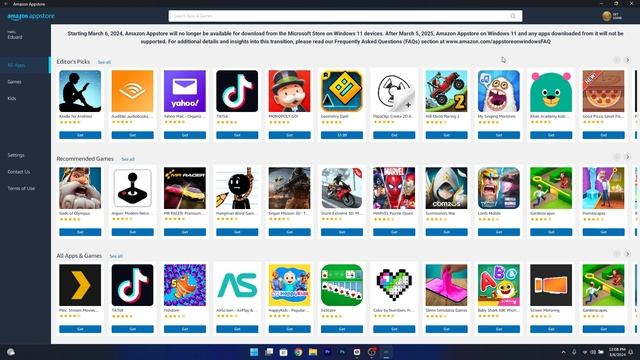Click the magnifier icon in search box

click(513, 16)
